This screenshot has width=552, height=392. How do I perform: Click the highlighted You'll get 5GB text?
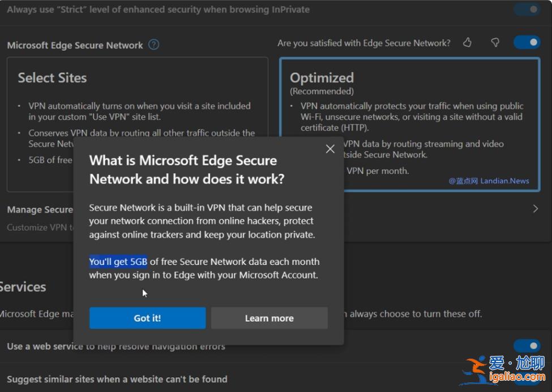pyautogui.click(x=118, y=261)
